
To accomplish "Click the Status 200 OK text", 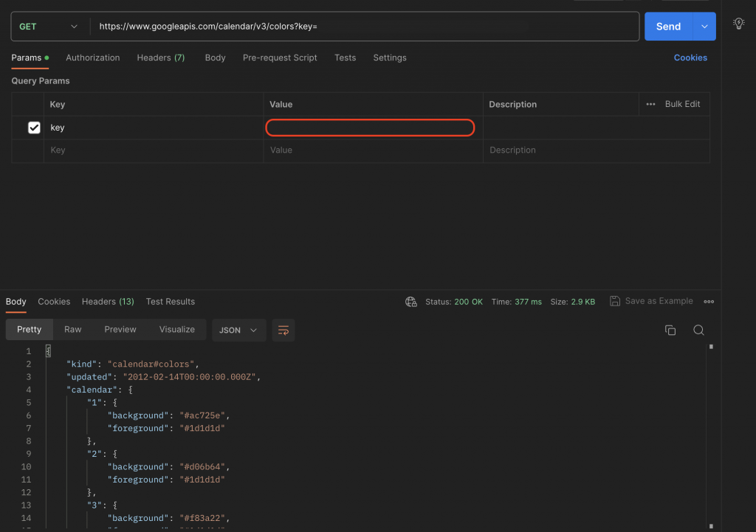I will coord(454,302).
